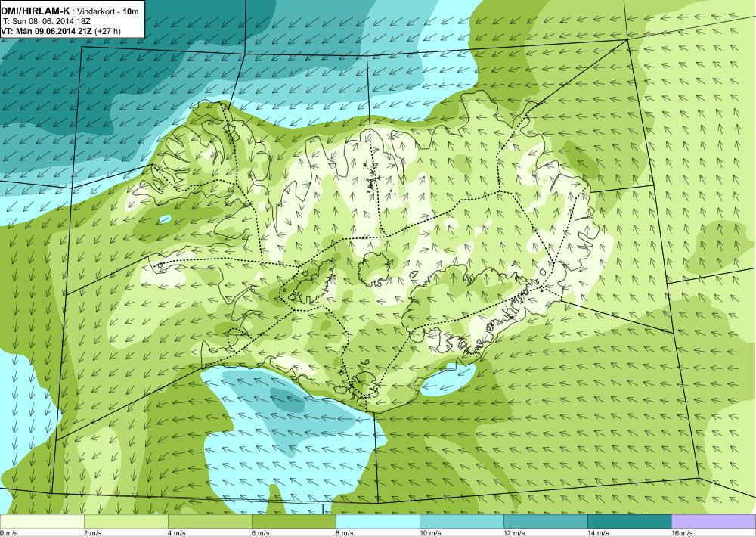Select the "VT: Mán 09.06.2014 21Z" valid time text
Image resolution: width=756 pixels, height=537 pixels.
[x=47, y=31]
